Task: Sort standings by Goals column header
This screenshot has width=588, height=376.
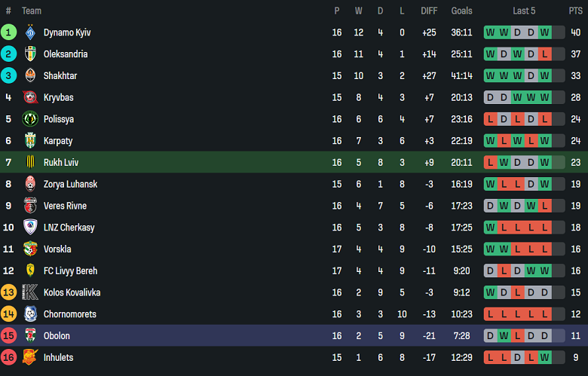Action: [x=461, y=11]
